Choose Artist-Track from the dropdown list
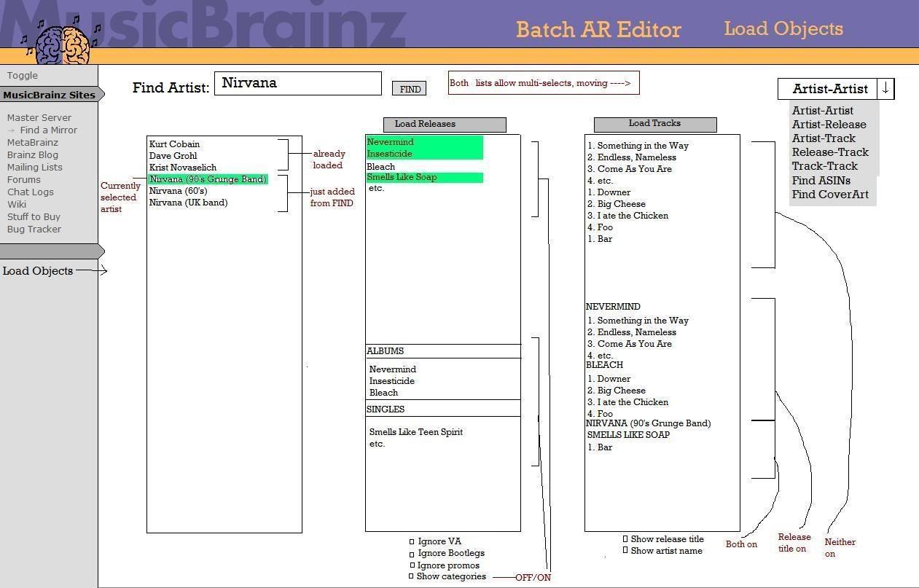Viewport: 919px width, 588px height. click(824, 138)
